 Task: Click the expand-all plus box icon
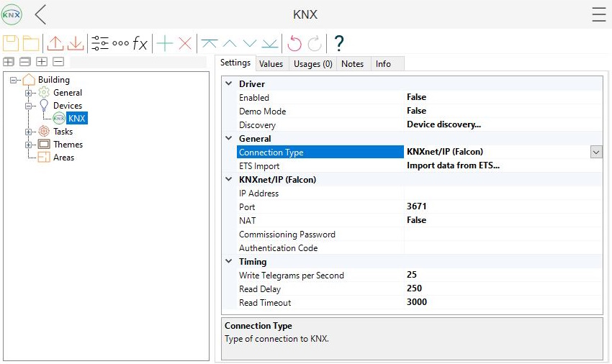42,62
